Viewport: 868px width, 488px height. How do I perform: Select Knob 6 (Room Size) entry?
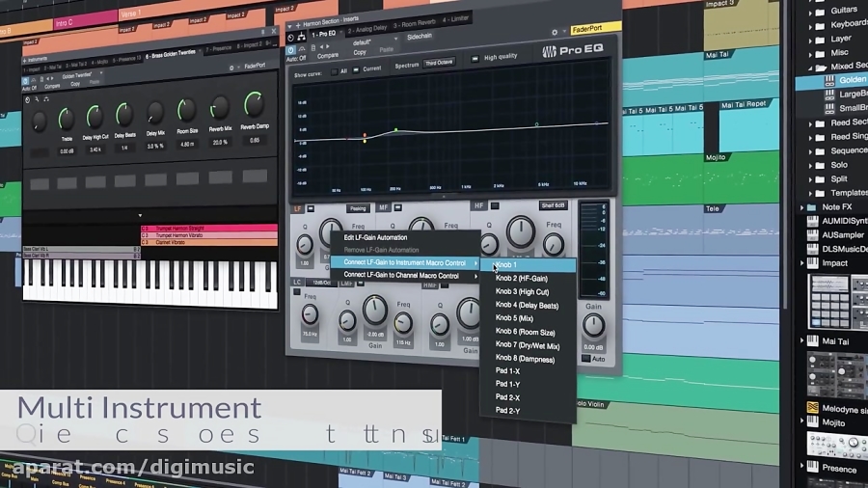[x=526, y=332]
